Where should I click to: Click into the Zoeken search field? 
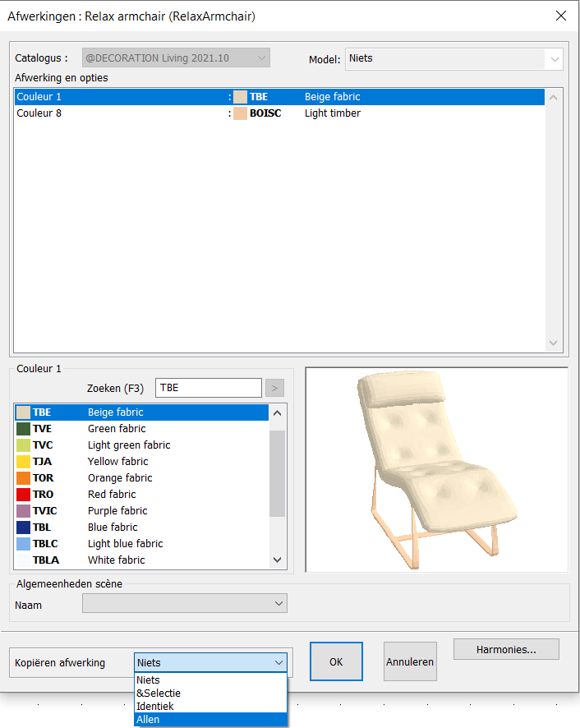coord(209,388)
